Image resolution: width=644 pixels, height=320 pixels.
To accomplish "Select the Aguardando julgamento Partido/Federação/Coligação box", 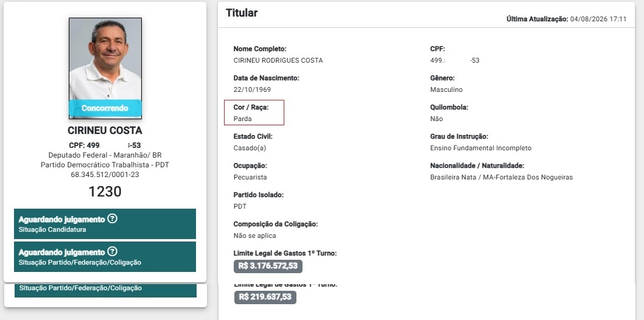I will (105, 257).
